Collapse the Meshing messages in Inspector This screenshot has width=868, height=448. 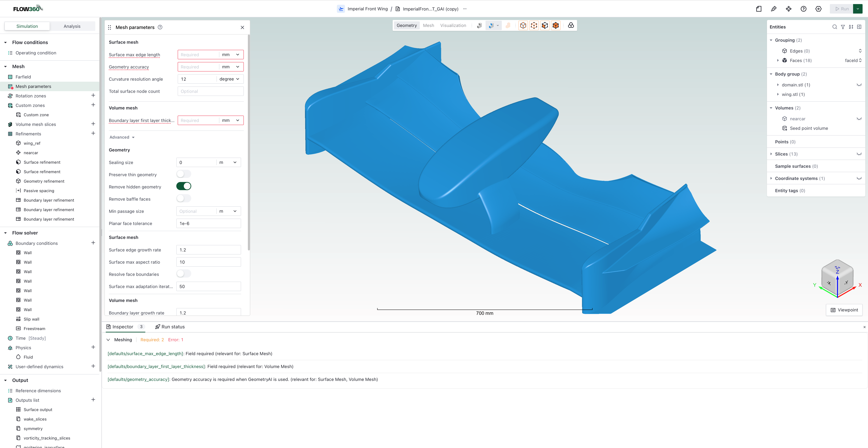coord(108,340)
